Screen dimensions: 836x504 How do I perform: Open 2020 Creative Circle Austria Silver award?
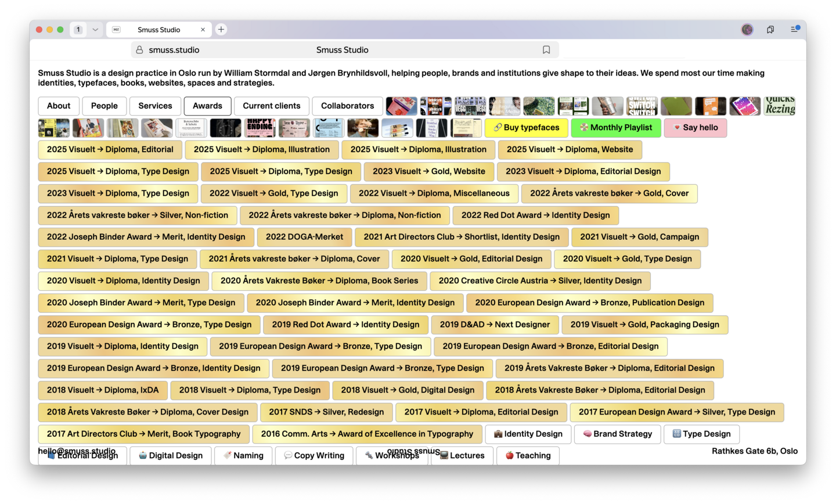[540, 280]
